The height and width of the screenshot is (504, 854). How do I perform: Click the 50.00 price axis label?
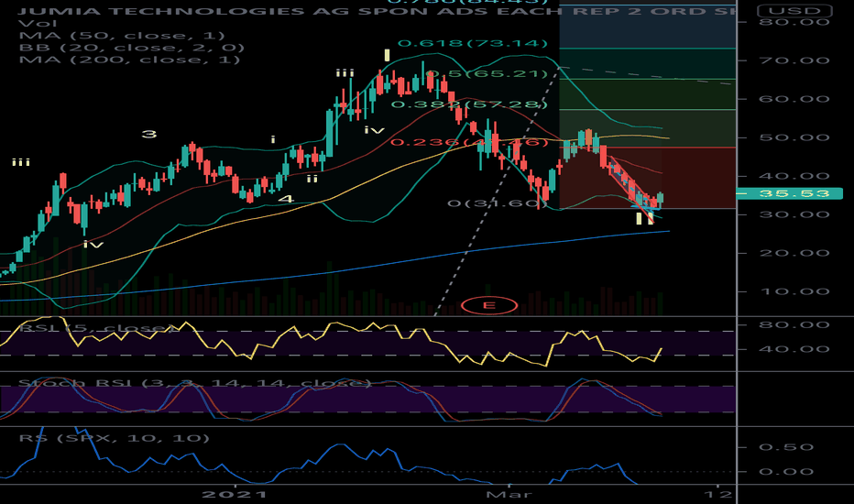tap(794, 137)
